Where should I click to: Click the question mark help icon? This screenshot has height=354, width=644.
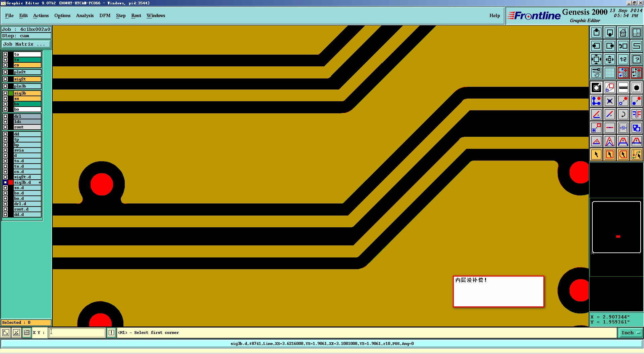tap(637, 59)
